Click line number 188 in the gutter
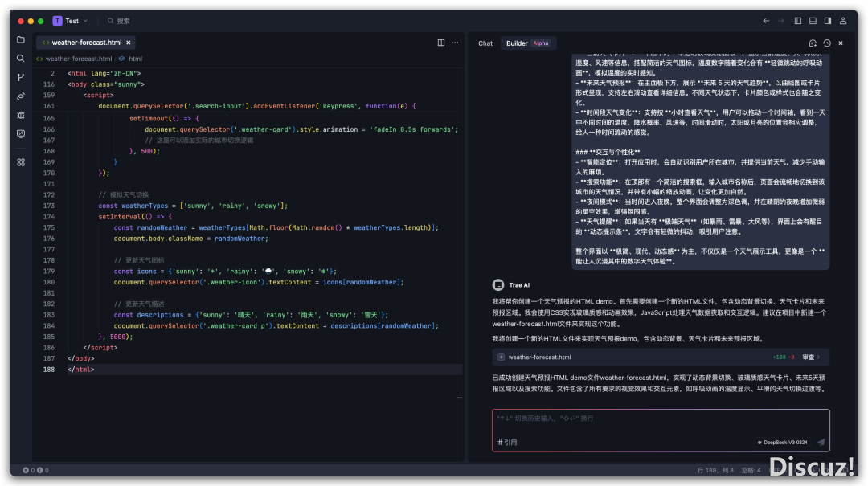The height and width of the screenshot is (486, 868). (x=49, y=370)
